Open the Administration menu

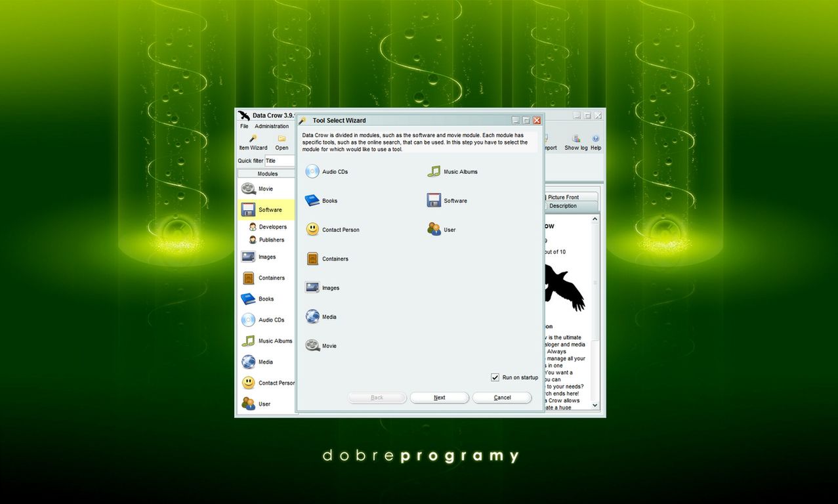click(x=272, y=126)
